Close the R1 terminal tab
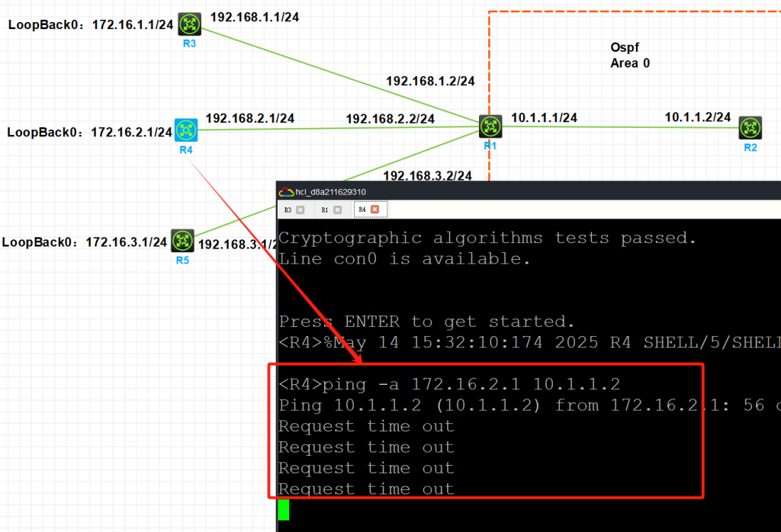 [338, 210]
